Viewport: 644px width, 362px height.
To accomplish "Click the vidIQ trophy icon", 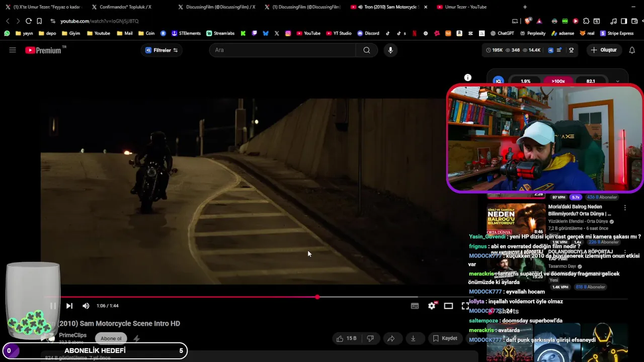I will point(571,50).
